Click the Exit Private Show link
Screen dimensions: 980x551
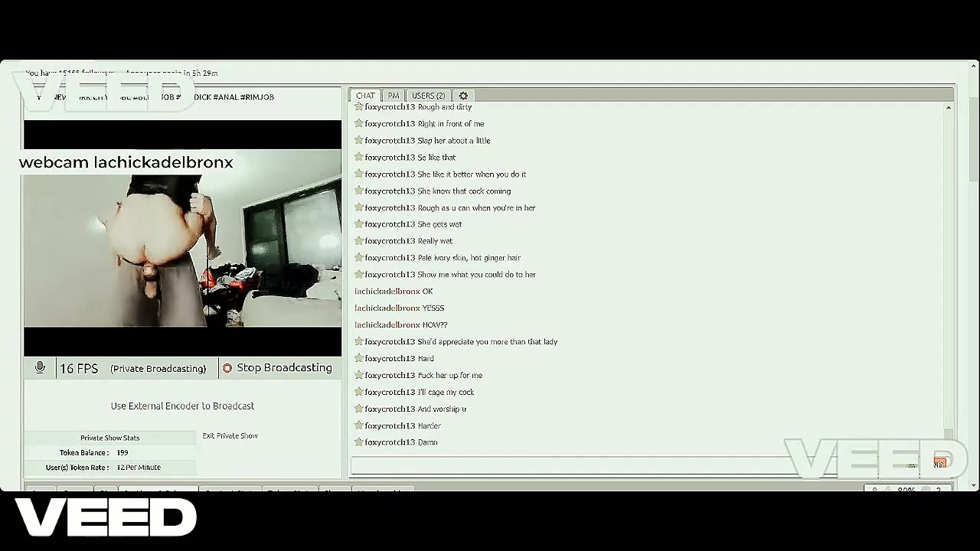point(230,435)
